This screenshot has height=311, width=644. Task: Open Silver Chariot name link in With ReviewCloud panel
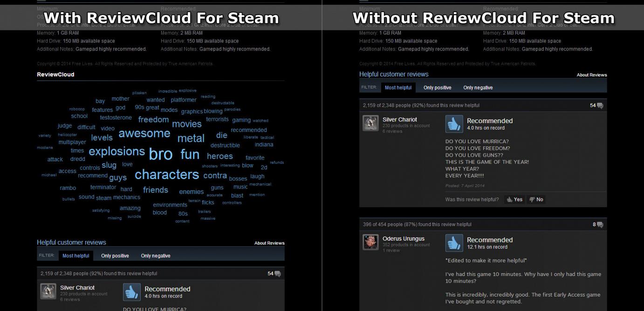(77, 288)
